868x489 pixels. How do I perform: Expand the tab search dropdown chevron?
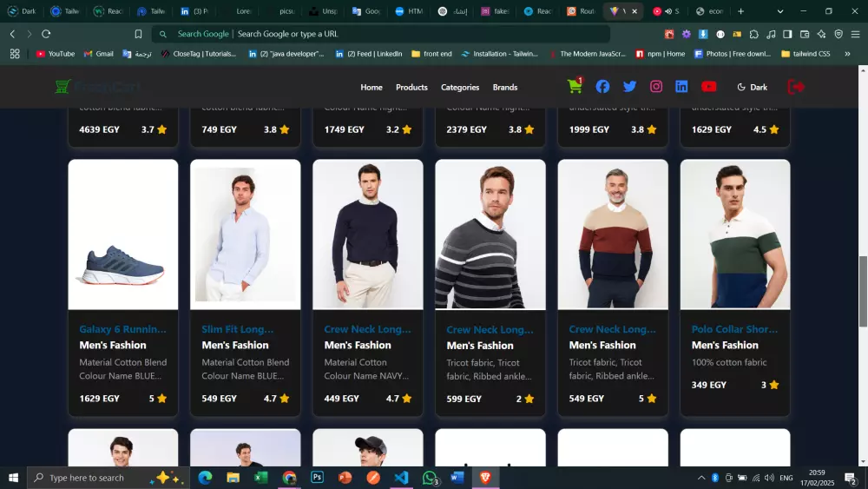pos(780,11)
